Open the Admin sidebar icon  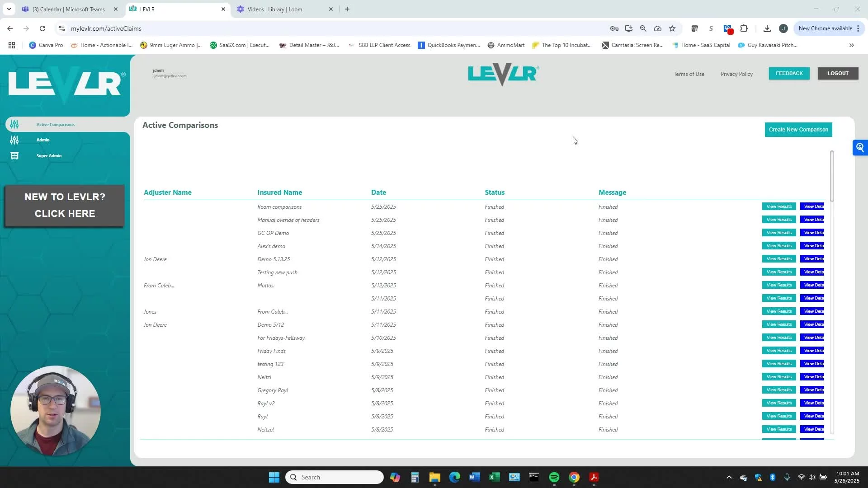click(14, 140)
